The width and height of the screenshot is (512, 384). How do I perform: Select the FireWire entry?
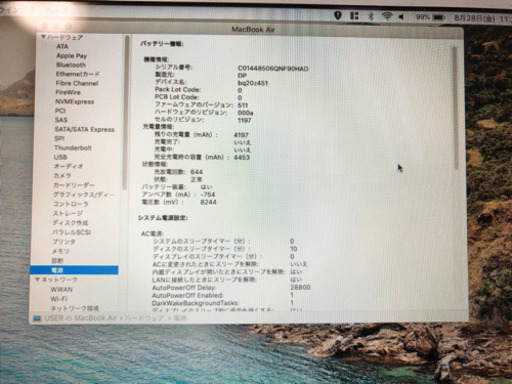click(68, 92)
